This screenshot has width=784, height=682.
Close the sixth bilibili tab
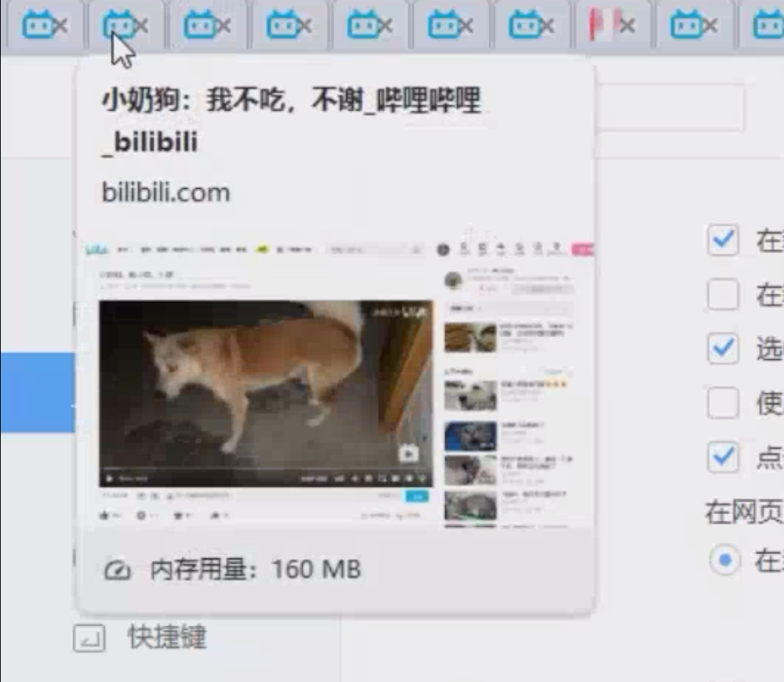466,26
